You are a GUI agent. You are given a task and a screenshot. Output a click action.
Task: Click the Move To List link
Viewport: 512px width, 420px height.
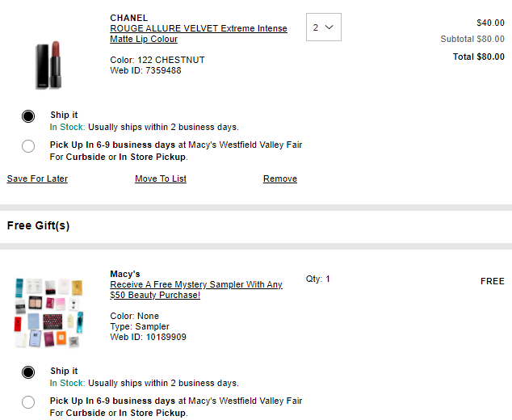click(161, 178)
